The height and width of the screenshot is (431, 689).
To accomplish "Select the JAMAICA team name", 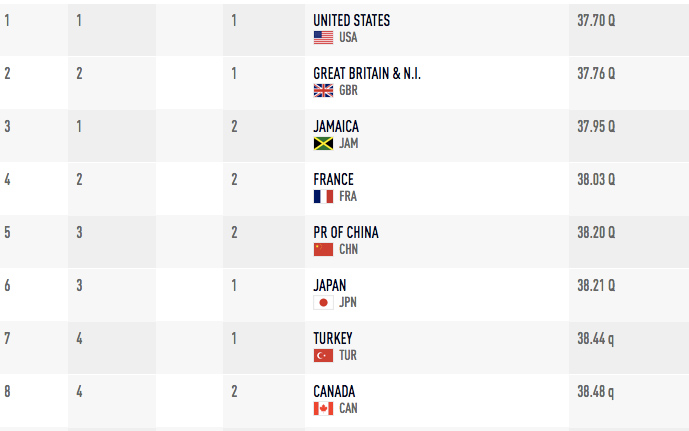I will (336, 127).
